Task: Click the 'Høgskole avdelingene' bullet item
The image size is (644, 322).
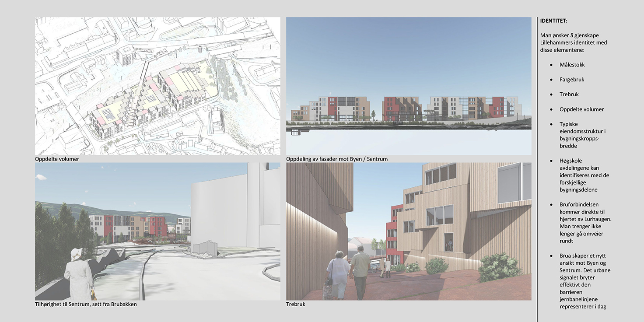Action: 584,175
